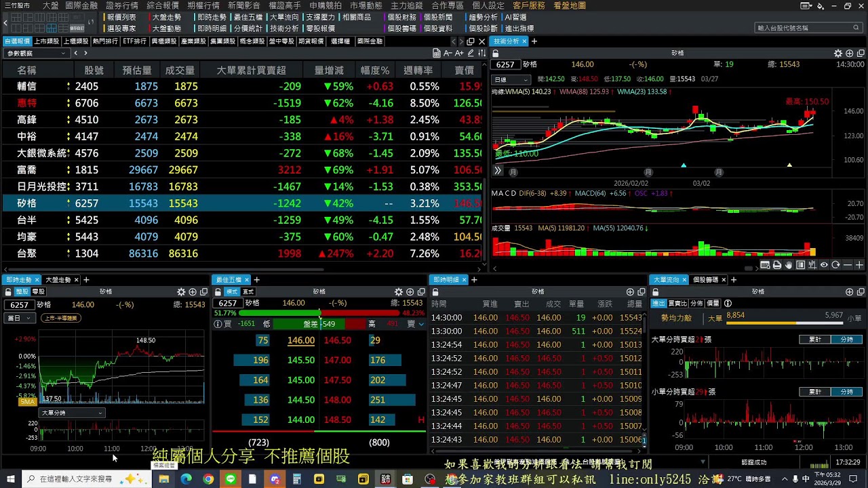The image size is (868, 488).
Task: Click crosshair plus icon in 最佳五檔 panel
Action: 410,292
